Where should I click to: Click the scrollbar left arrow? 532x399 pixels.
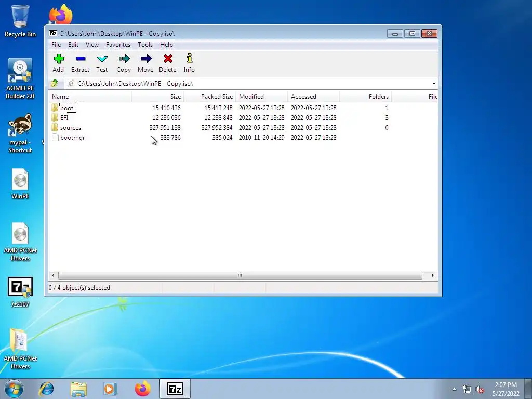[52, 275]
